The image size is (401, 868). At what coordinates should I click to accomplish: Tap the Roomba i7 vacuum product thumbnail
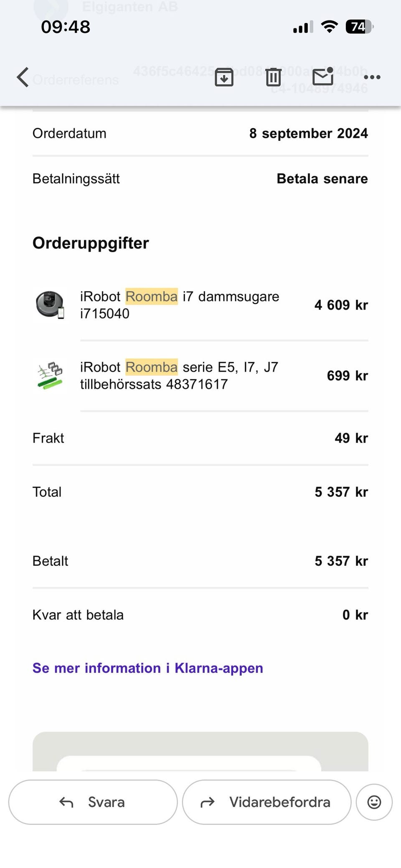tap(50, 305)
